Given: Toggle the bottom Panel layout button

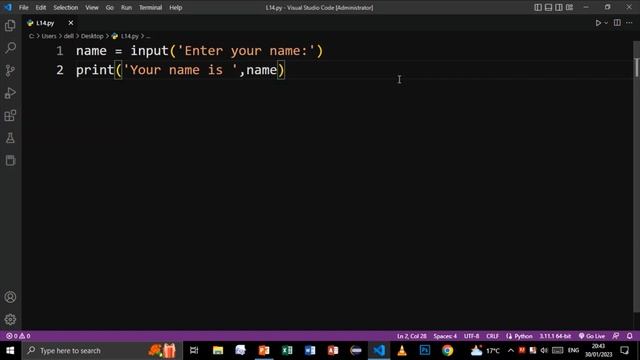Looking at the screenshot, I should coord(548,7).
